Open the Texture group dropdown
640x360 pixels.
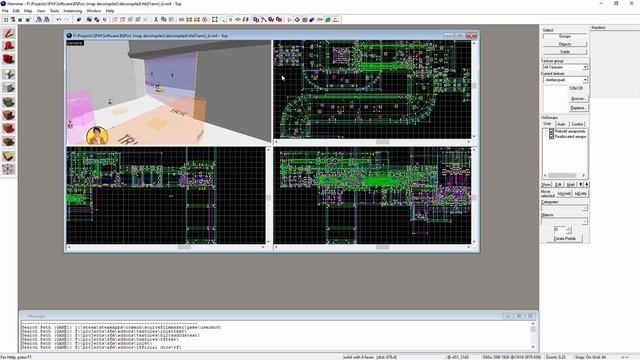point(565,67)
